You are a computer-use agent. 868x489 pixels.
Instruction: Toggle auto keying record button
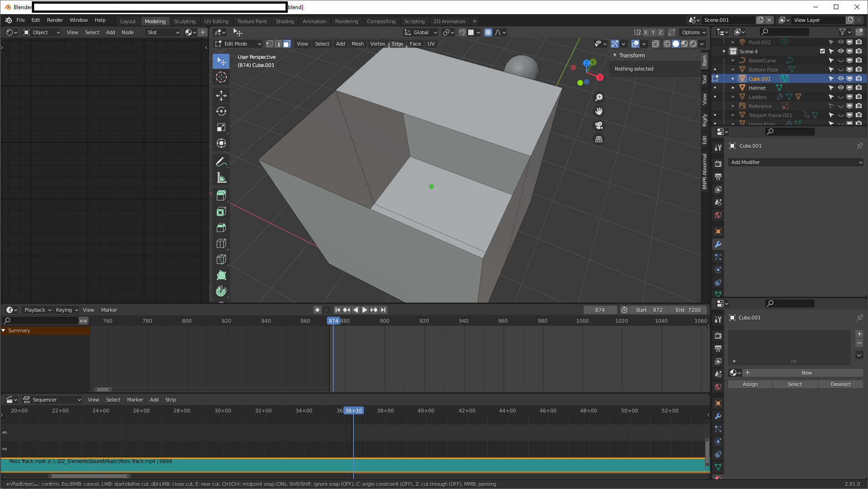[317, 310]
